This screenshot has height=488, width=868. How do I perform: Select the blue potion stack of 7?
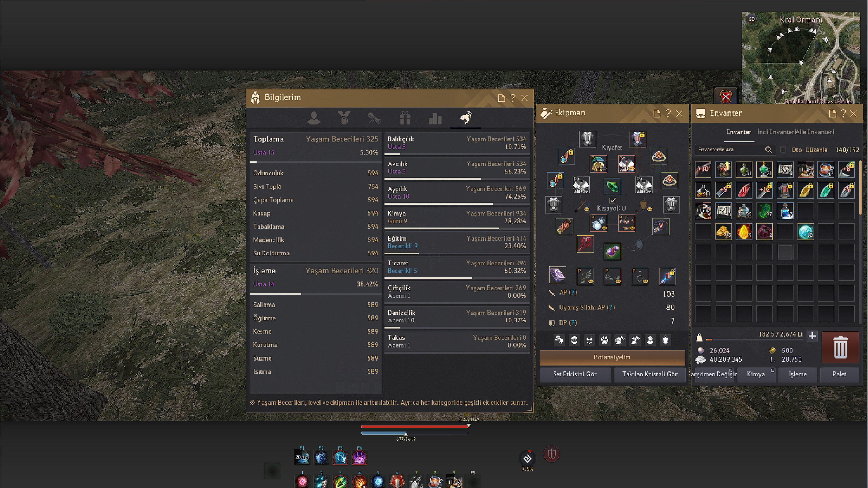coord(785,211)
